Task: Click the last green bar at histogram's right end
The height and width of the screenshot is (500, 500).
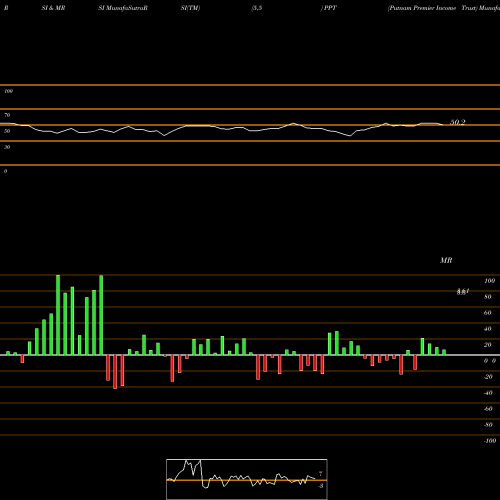Action: (444, 352)
